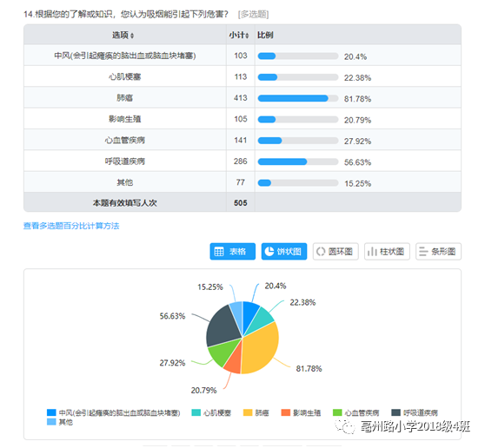Toggle the 心血管疾病 green legend swatch
The height and width of the screenshot is (448, 485).
tap(337, 412)
